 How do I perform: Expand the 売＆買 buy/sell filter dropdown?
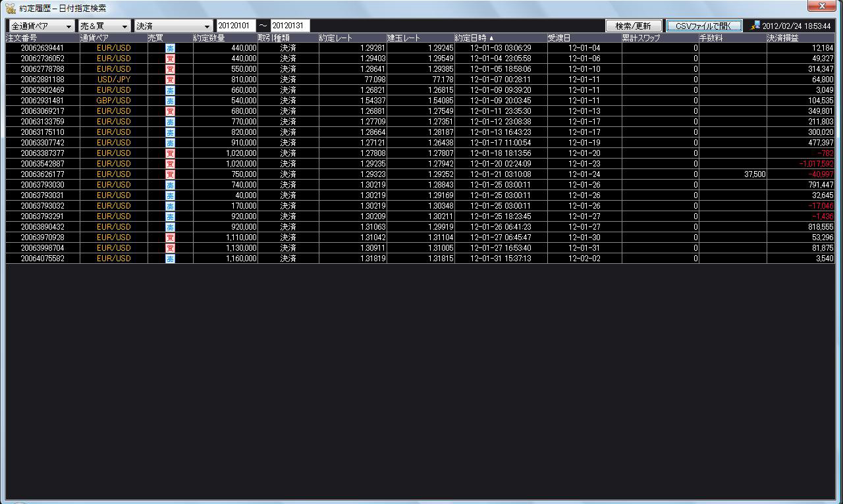[104, 26]
